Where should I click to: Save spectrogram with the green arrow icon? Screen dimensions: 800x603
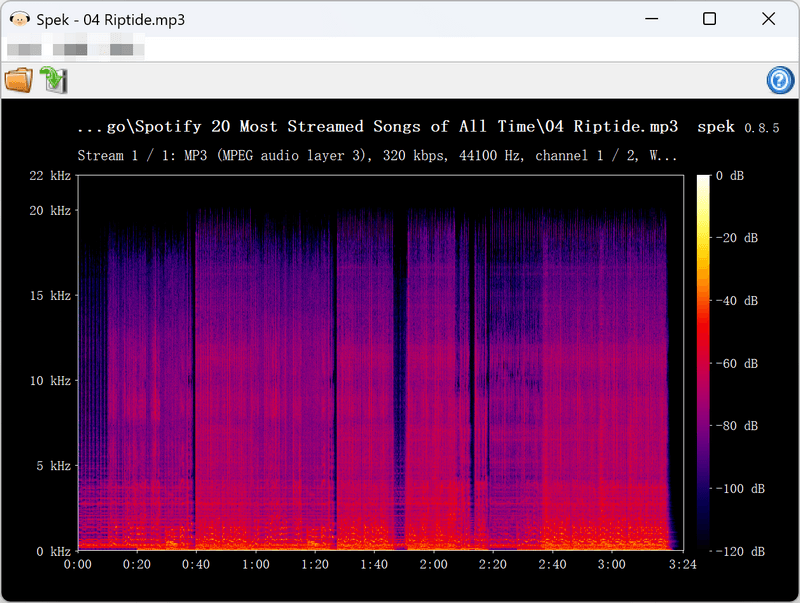(x=54, y=80)
